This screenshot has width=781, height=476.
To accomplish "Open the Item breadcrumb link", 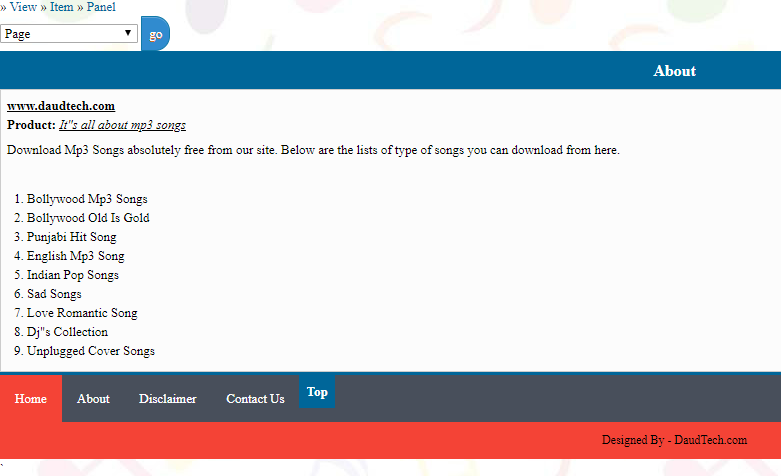I will (x=61, y=7).
